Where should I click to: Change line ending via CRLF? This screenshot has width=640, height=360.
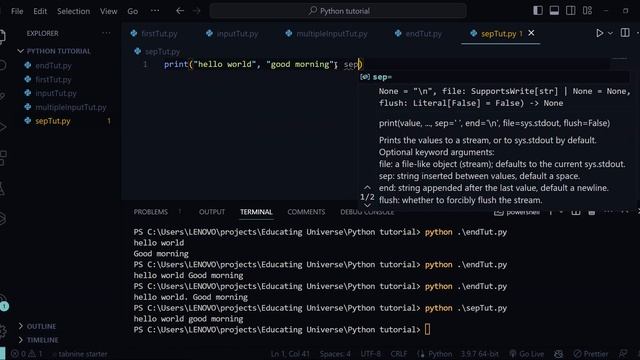tap(399, 354)
